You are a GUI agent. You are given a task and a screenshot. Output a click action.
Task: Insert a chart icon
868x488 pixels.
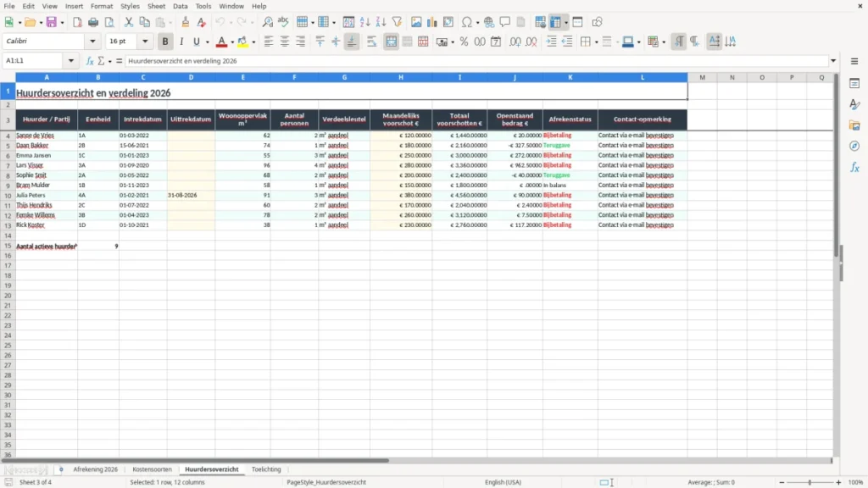pyautogui.click(x=432, y=22)
